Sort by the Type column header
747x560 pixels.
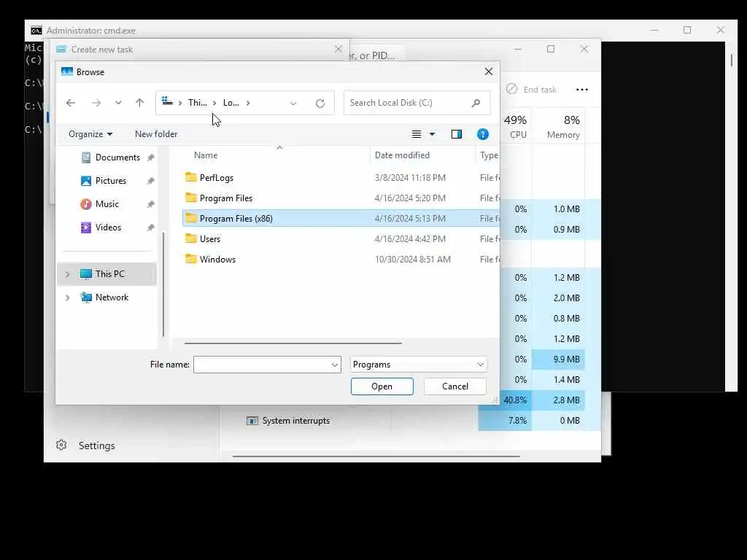[x=489, y=155]
